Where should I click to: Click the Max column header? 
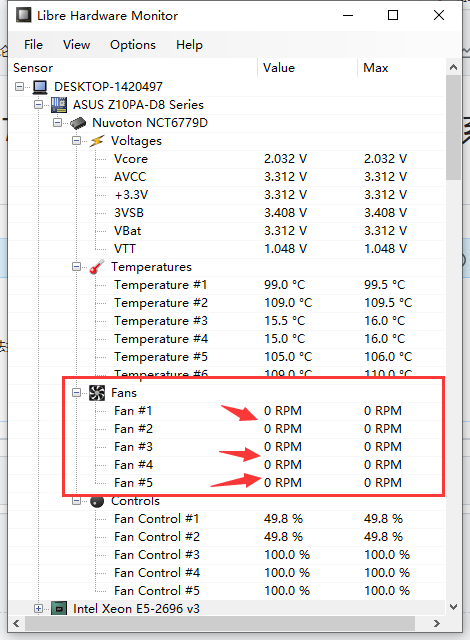point(401,68)
